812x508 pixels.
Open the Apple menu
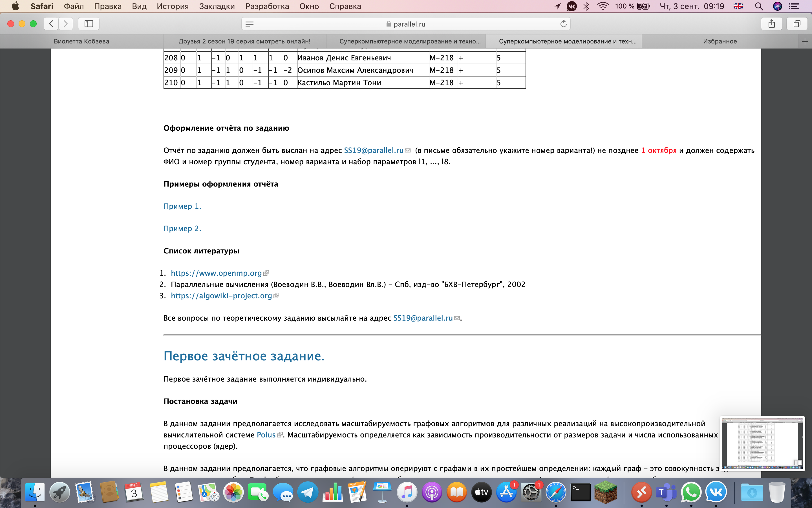(16, 6)
